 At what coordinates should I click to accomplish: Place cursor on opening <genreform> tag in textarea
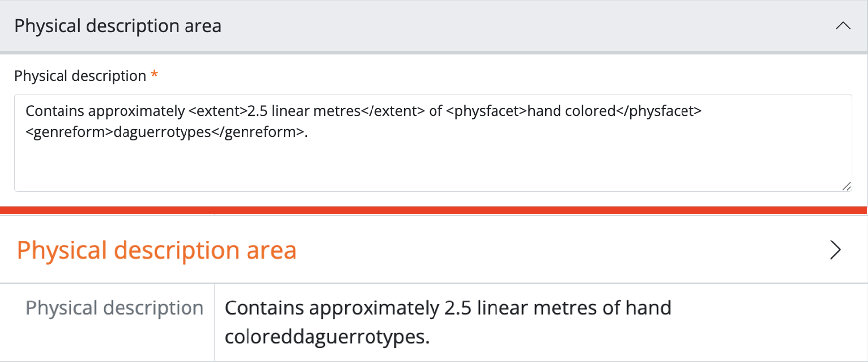[69, 132]
